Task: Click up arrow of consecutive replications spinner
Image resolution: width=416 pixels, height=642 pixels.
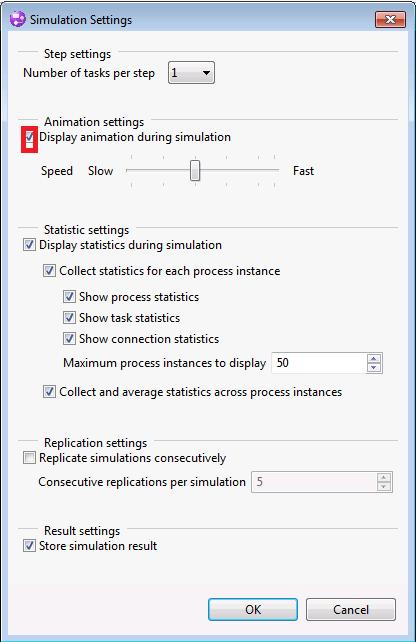Action: click(x=384, y=478)
